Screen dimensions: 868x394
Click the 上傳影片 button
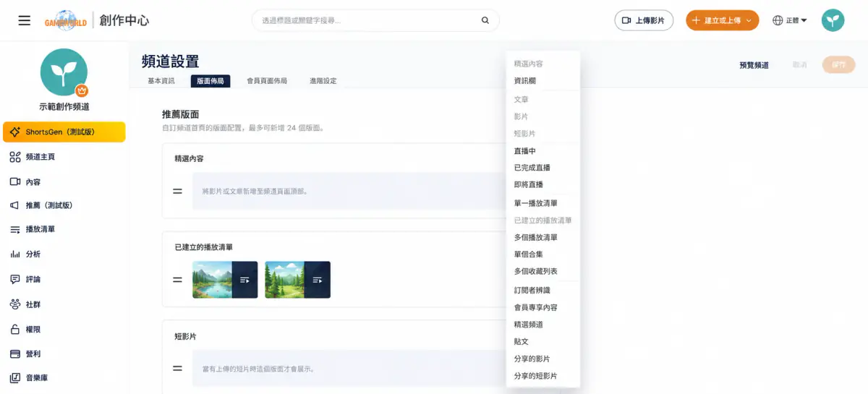pyautogui.click(x=644, y=20)
